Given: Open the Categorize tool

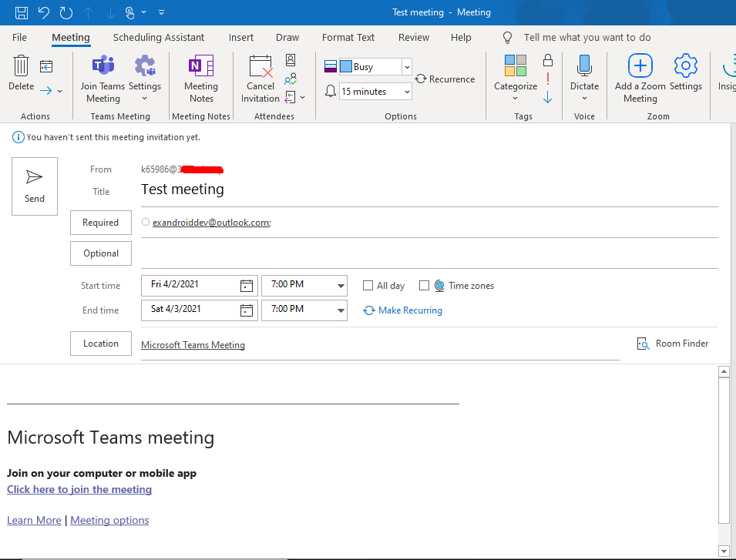Looking at the screenshot, I should coord(515,77).
